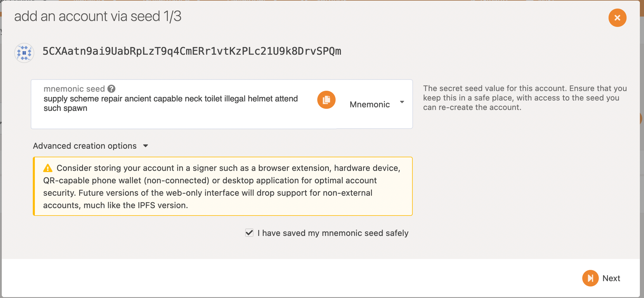Screen dimensions: 644x298
Task: Click the 'I have saved my mnemonic seed safely' label
Action: [x=333, y=233]
